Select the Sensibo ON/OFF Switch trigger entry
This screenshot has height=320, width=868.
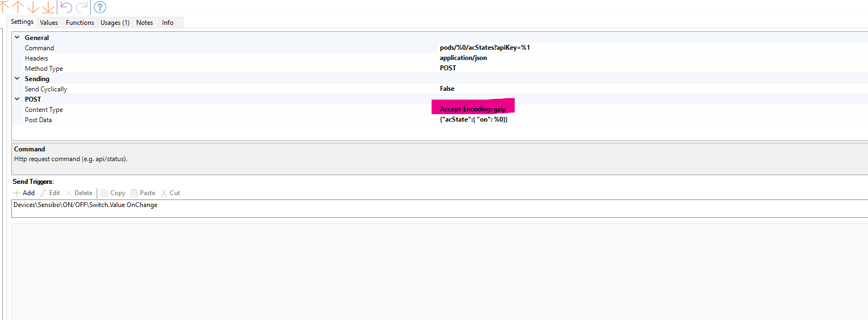85,205
